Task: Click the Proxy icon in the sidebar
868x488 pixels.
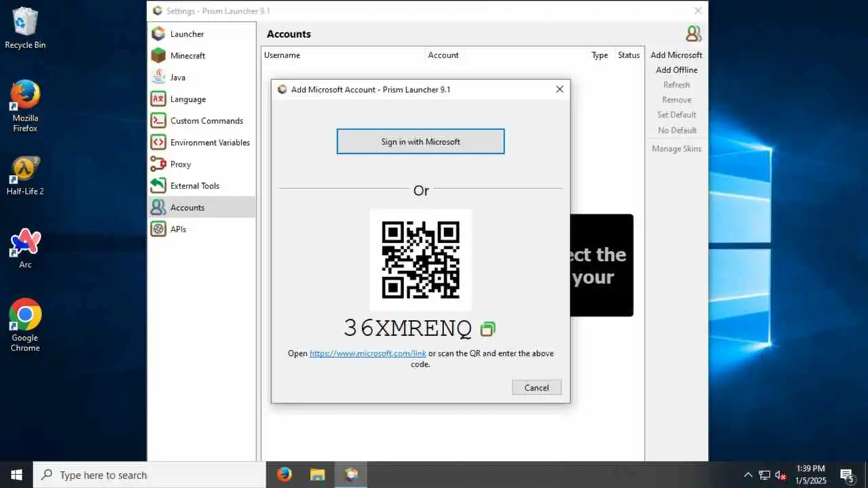Action: click(158, 164)
